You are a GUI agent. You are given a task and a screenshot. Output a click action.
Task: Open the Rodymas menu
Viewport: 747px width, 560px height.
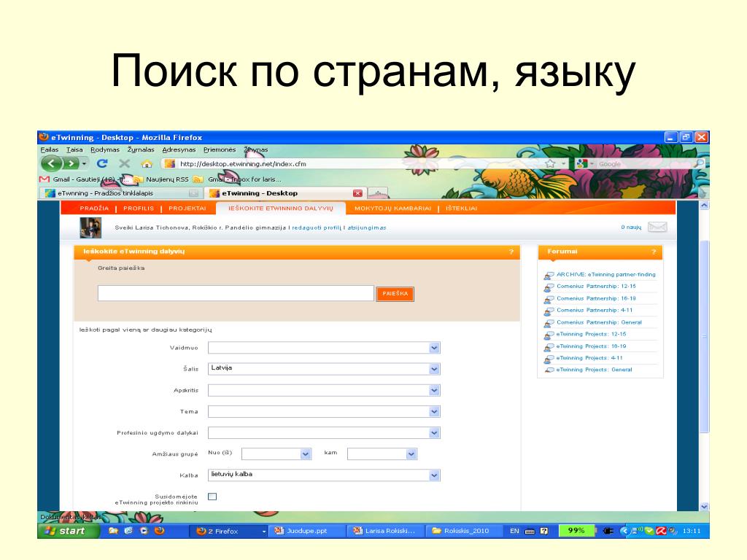pyautogui.click(x=105, y=149)
